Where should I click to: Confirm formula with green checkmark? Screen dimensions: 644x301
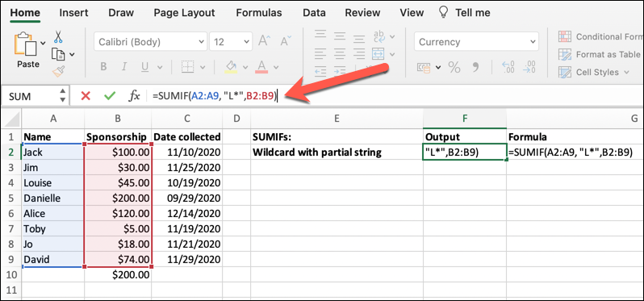tap(110, 96)
